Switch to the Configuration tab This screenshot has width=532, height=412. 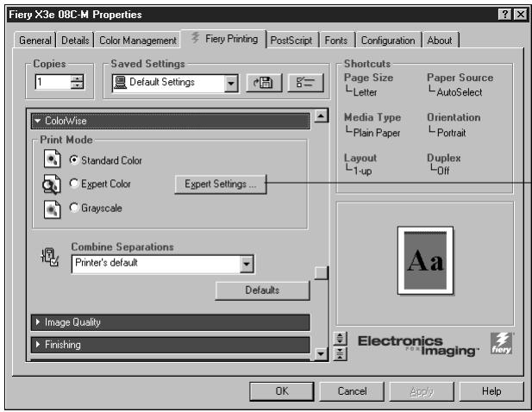(x=388, y=41)
